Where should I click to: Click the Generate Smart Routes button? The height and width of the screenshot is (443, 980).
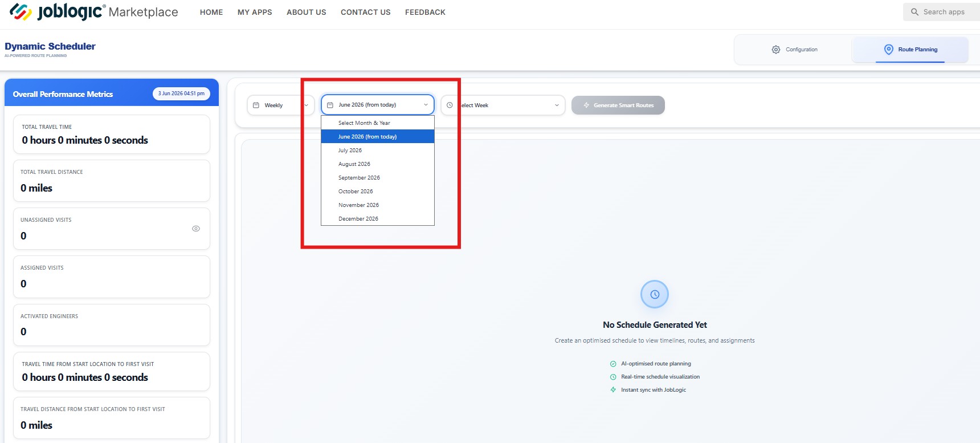pyautogui.click(x=618, y=105)
